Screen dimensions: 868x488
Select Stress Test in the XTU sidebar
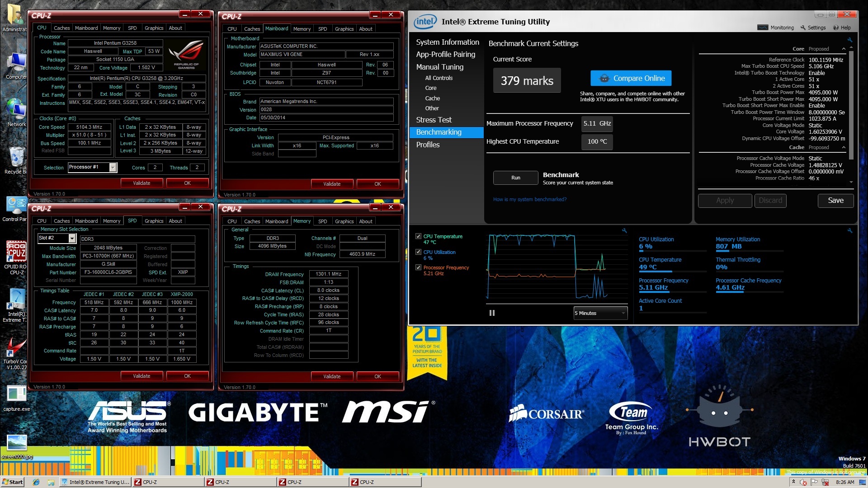(434, 120)
